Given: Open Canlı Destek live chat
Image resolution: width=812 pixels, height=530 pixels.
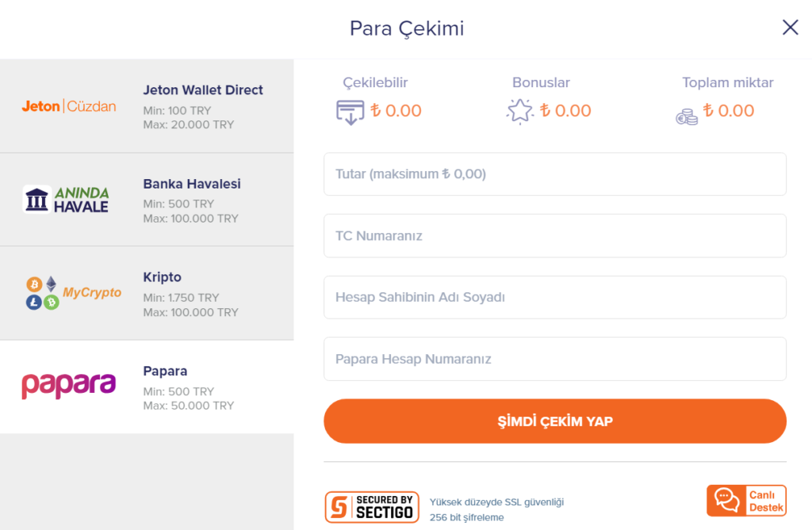Looking at the screenshot, I should [x=746, y=501].
